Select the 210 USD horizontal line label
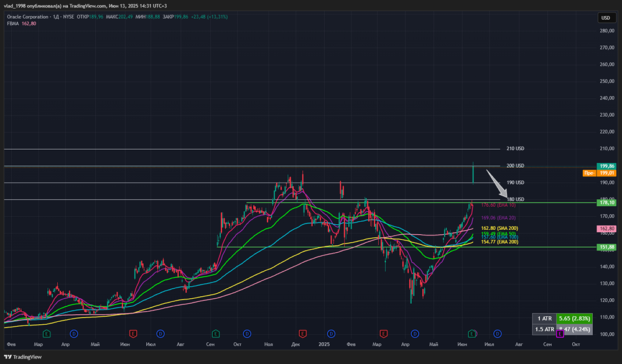 pos(516,149)
